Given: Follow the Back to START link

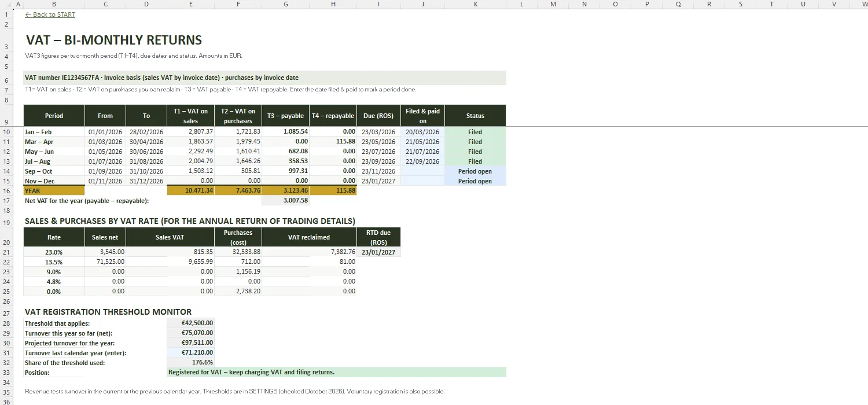Looking at the screenshot, I should tap(50, 14).
